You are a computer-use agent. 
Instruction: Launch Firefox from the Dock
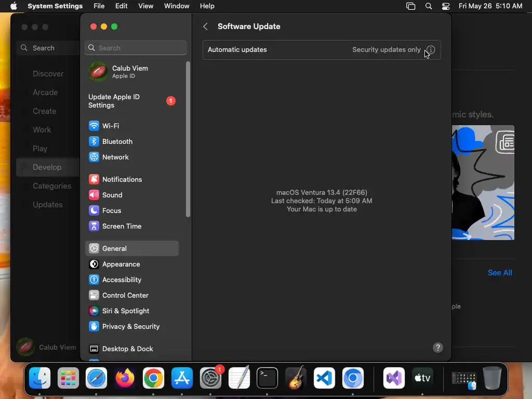[125, 378]
